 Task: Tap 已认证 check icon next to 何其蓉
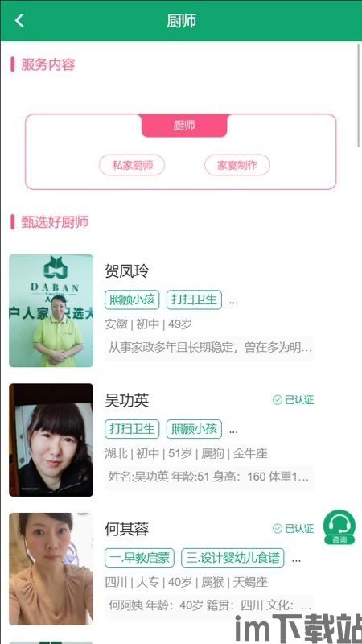(278, 528)
